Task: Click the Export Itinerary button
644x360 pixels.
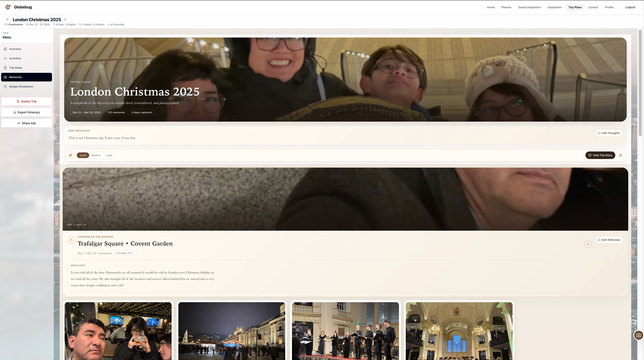Action: pyautogui.click(x=26, y=112)
